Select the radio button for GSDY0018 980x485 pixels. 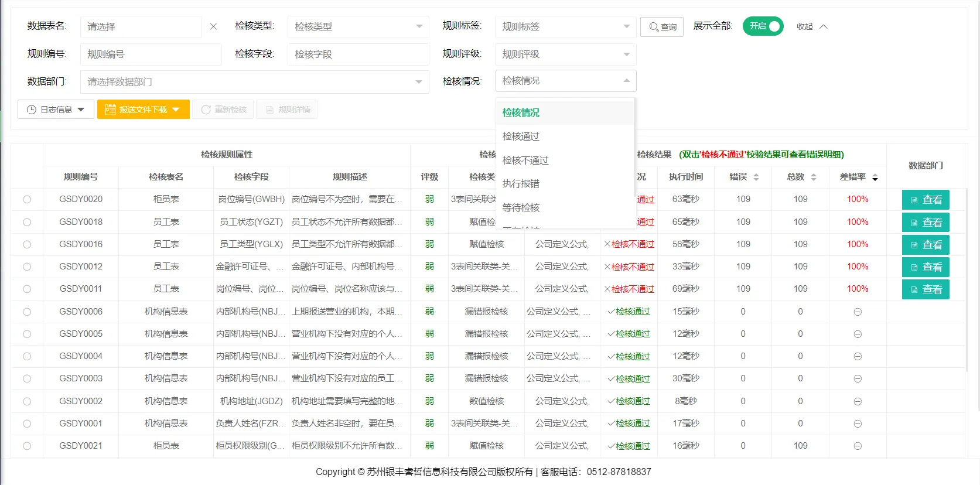pyautogui.click(x=27, y=222)
